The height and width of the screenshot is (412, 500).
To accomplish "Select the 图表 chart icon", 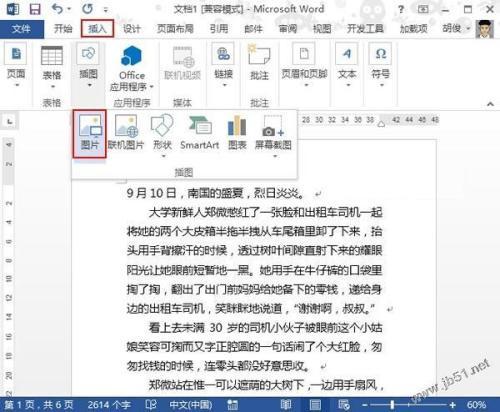I will coord(237,132).
